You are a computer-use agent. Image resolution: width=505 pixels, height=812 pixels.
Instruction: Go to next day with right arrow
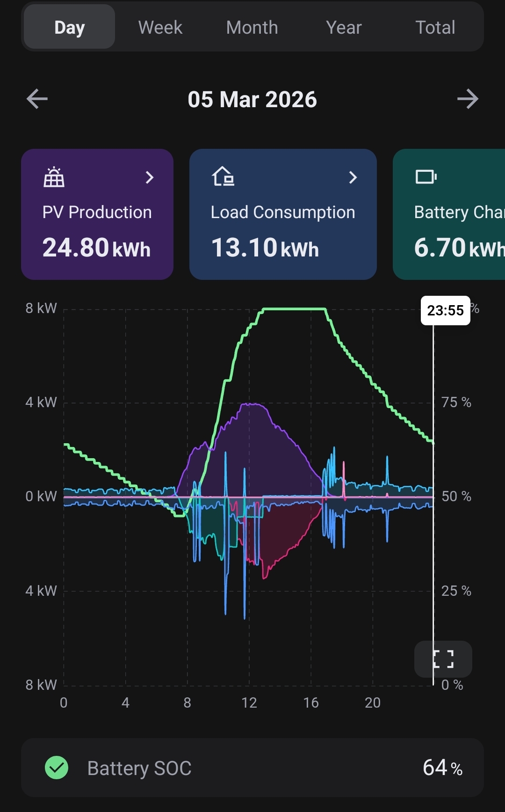click(x=468, y=99)
